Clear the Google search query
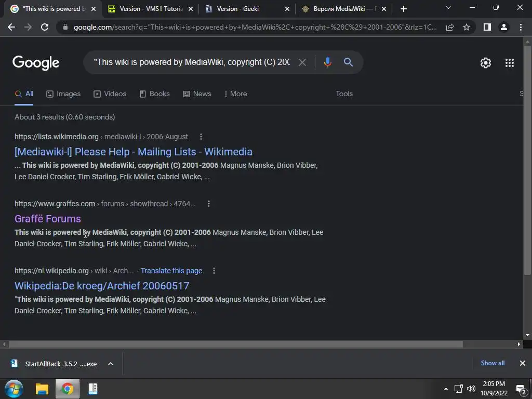This screenshot has width=532, height=399. (x=302, y=62)
